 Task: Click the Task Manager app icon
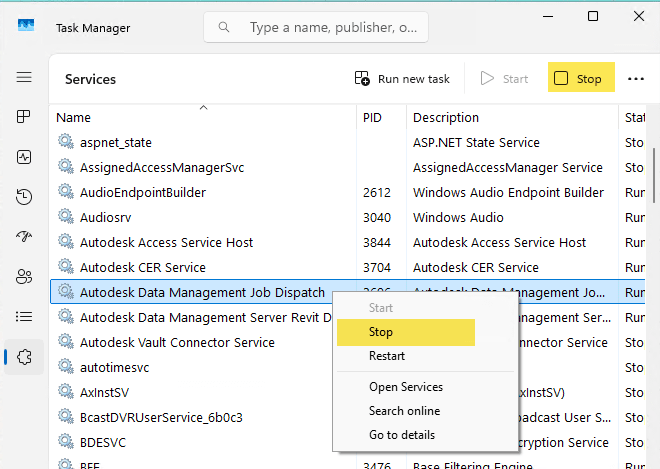click(x=26, y=25)
